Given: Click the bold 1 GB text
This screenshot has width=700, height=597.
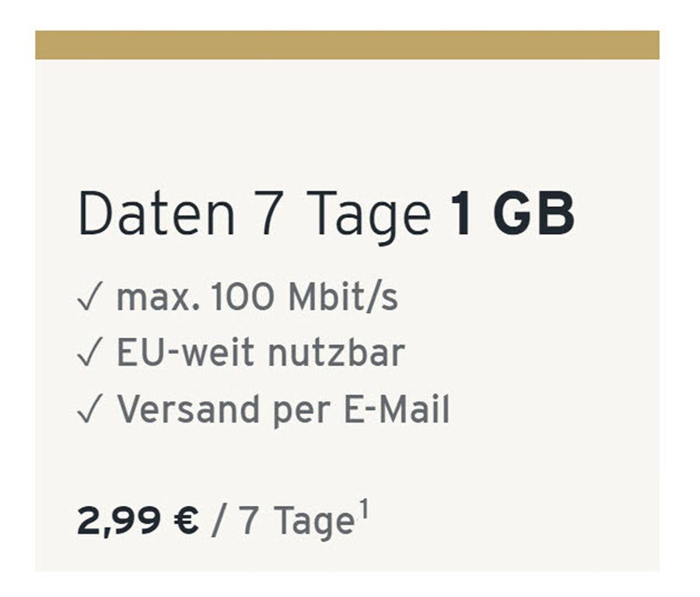Looking at the screenshot, I should (x=512, y=213).
